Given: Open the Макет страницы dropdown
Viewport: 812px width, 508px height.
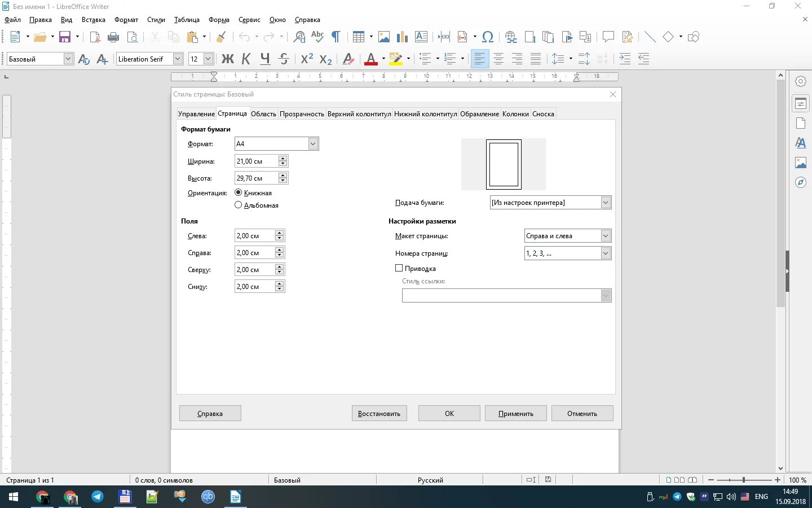Looking at the screenshot, I should coord(606,236).
